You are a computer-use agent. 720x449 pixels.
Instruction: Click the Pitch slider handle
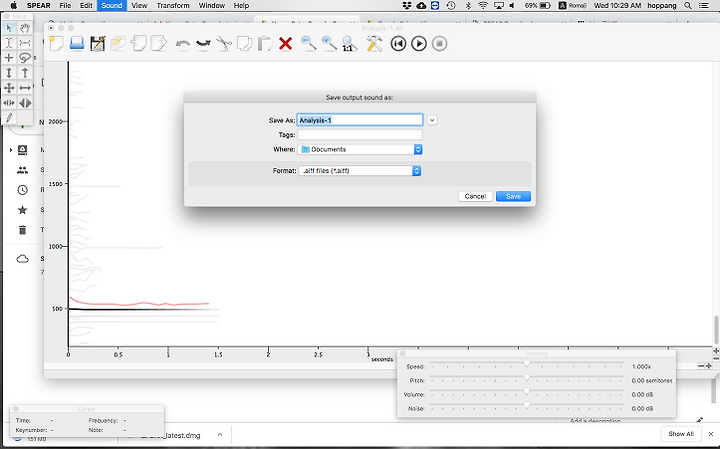527,377
